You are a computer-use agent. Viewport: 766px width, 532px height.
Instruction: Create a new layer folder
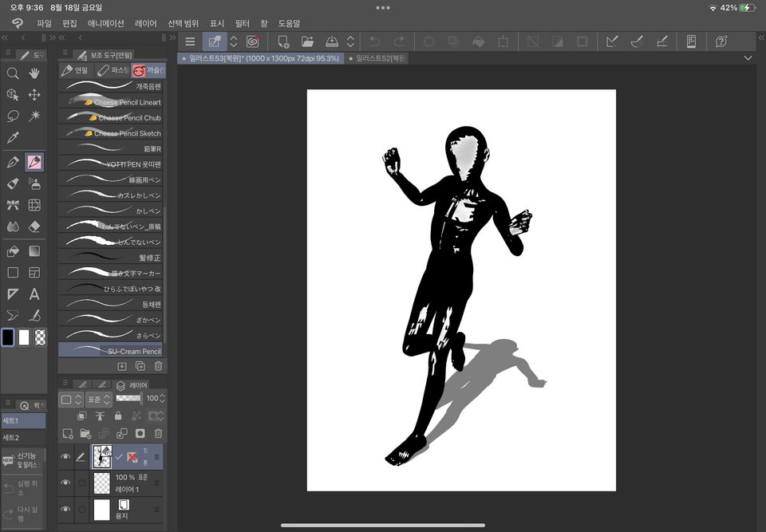(85, 434)
